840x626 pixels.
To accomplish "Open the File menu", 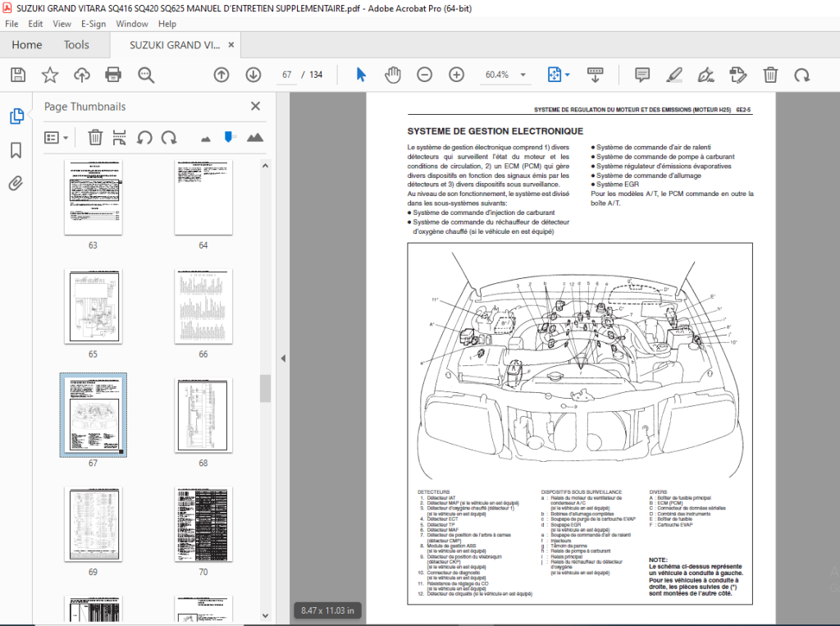I will [11, 24].
